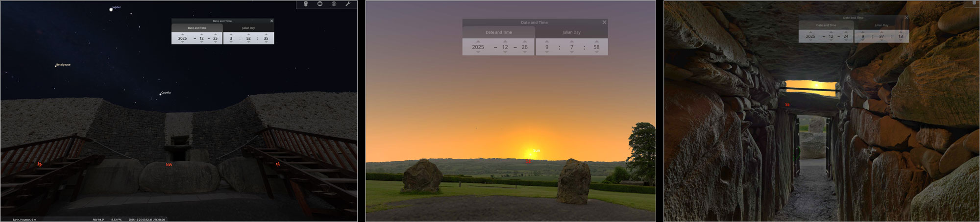Increase minute 52 using up arrow
The image size is (980, 222).
tap(248, 34)
